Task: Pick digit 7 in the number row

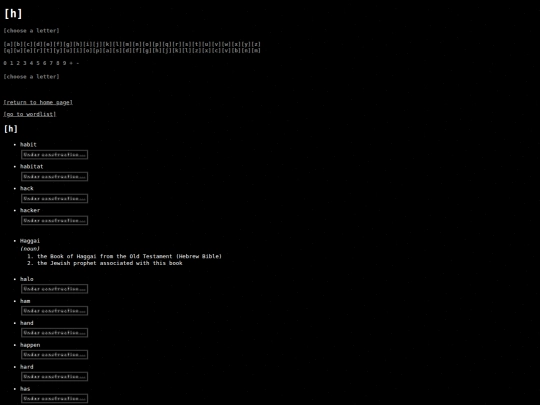Action: point(51,63)
